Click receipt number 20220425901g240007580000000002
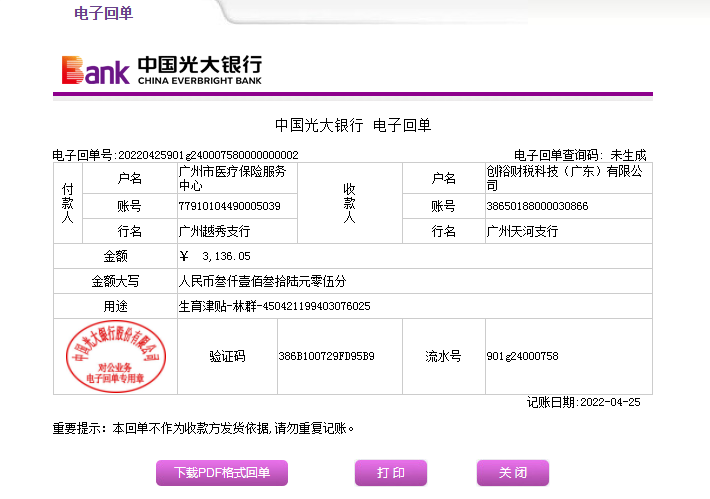This screenshot has height=499, width=710. point(208,155)
